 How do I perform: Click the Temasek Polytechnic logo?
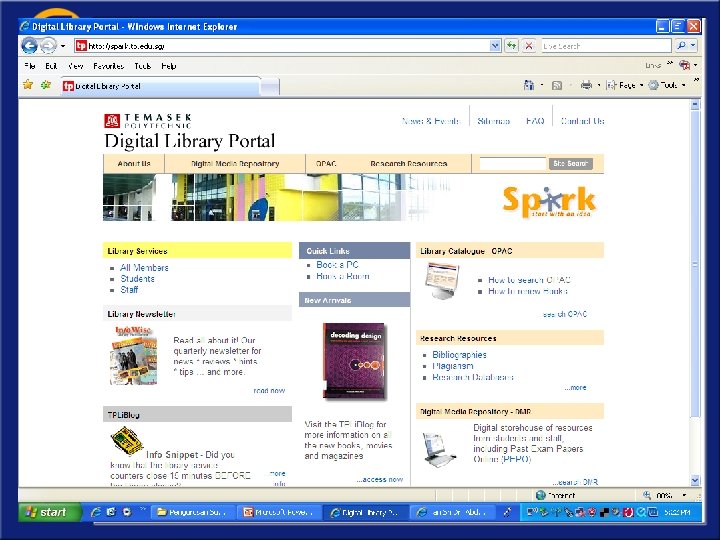(147, 121)
